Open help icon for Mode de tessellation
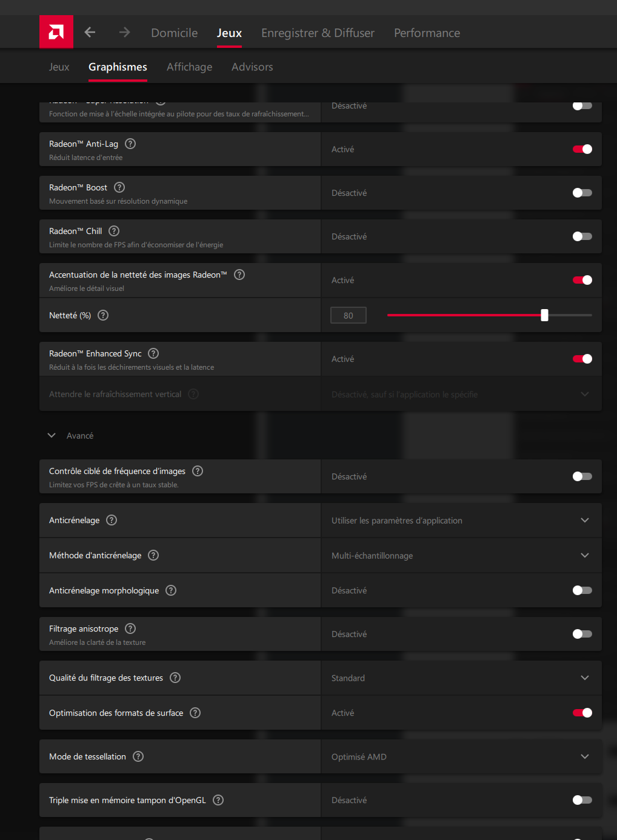Screen dimensions: 617x840 click(x=138, y=756)
